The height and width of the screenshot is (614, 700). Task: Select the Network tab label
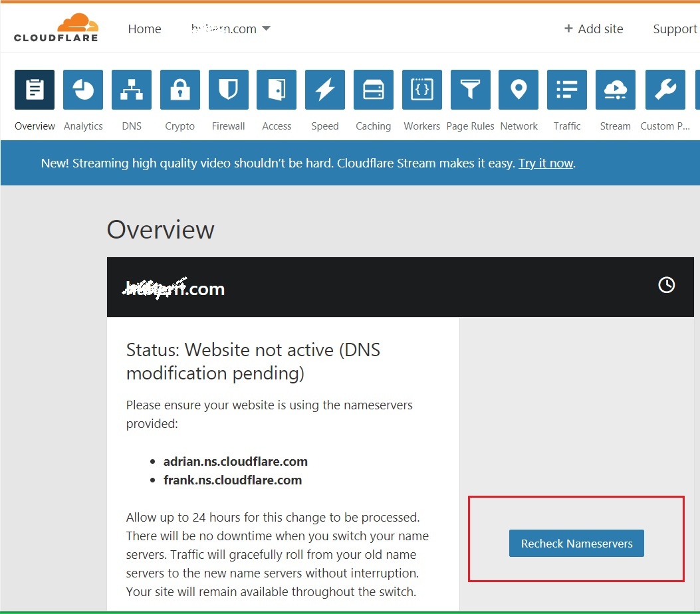click(x=519, y=126)
